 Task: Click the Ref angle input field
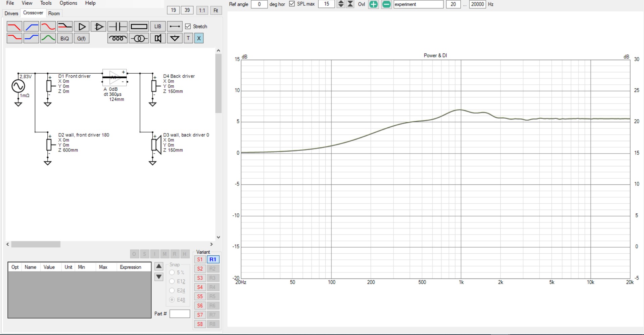pos(259,4)
